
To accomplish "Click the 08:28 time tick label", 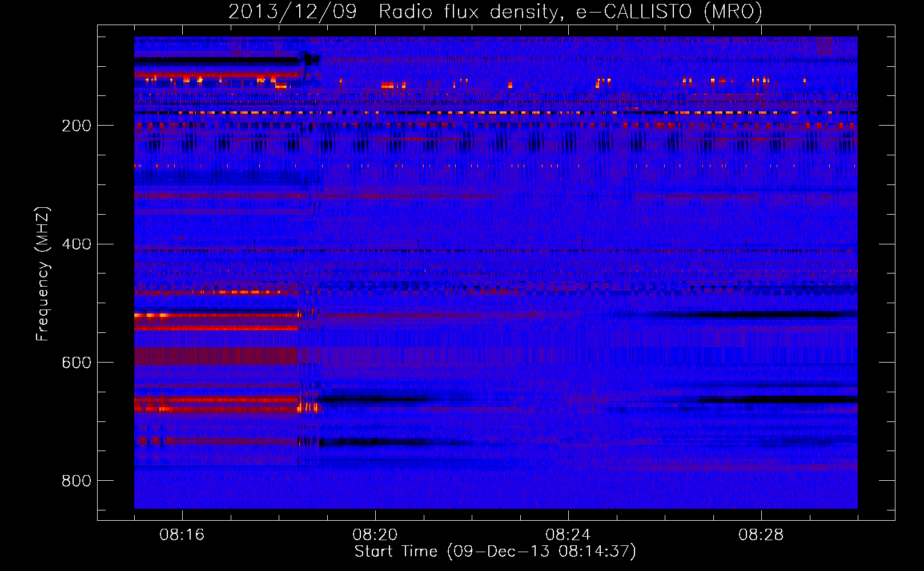I will click(x=761, y=535).
